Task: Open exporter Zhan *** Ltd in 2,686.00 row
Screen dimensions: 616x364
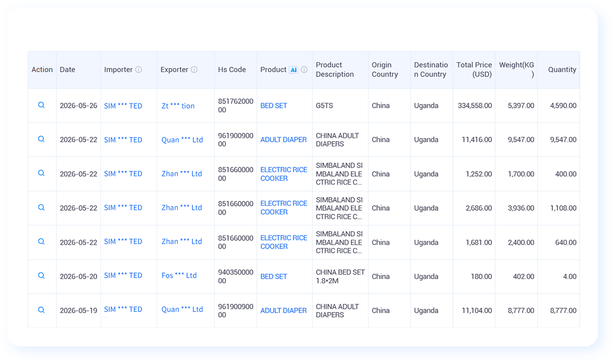Action: point(182,208)
